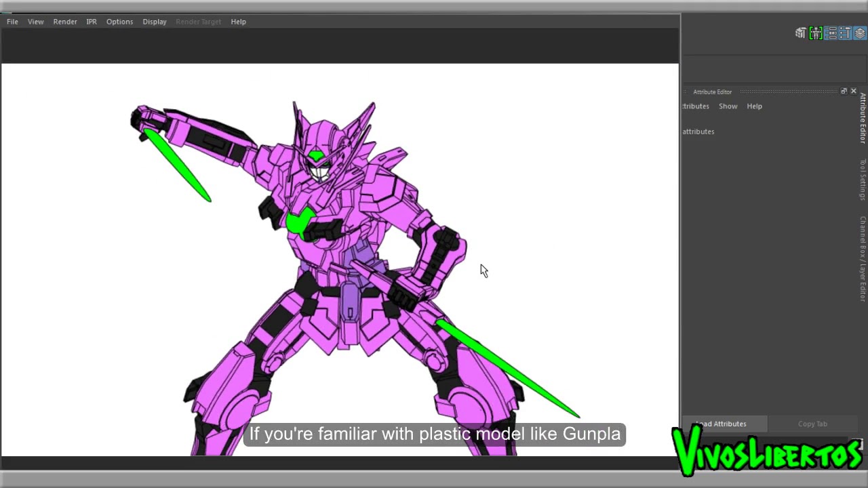Open the Render View Help menu
Viewport: 868px width, 488px height.
[238, 22]
